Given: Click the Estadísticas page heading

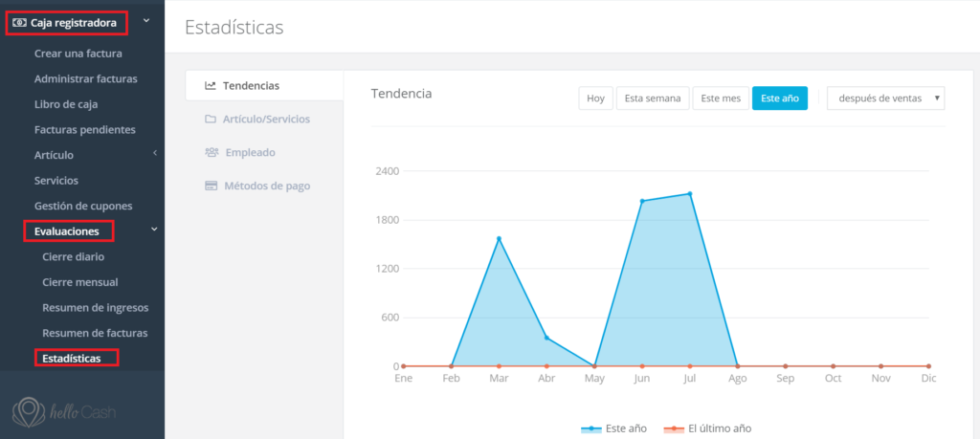Looking at the screenshot, I should (x=234, y=28).
